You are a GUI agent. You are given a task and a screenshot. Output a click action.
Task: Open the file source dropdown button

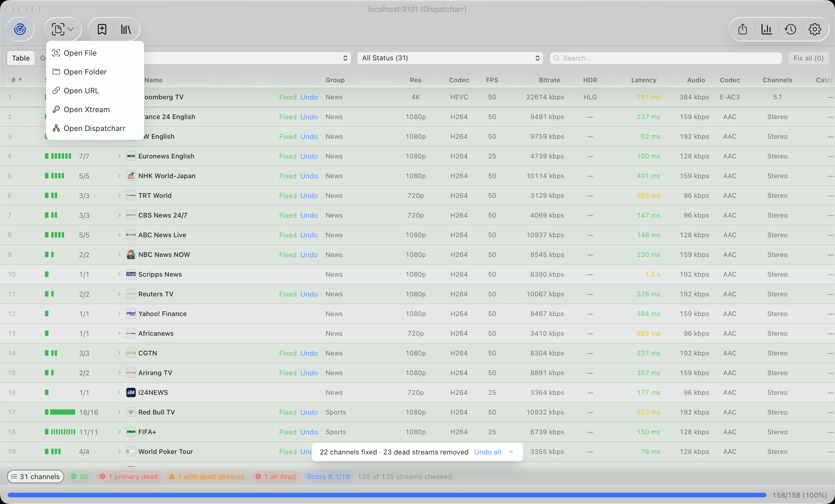pos(63,29)
